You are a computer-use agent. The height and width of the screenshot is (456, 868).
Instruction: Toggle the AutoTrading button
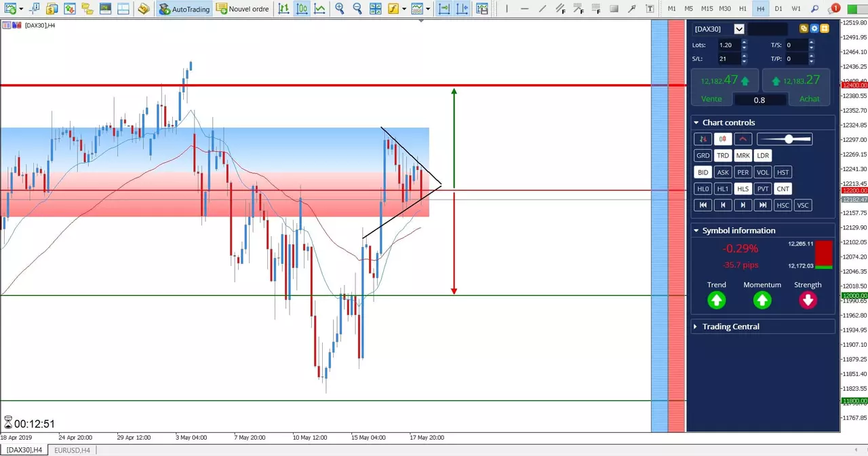pos(184,9)
